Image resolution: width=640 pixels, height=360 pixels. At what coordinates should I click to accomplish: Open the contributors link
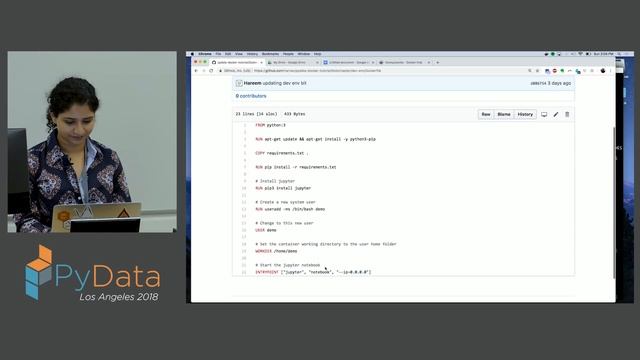pyautogui.click(x=251, y=96)
